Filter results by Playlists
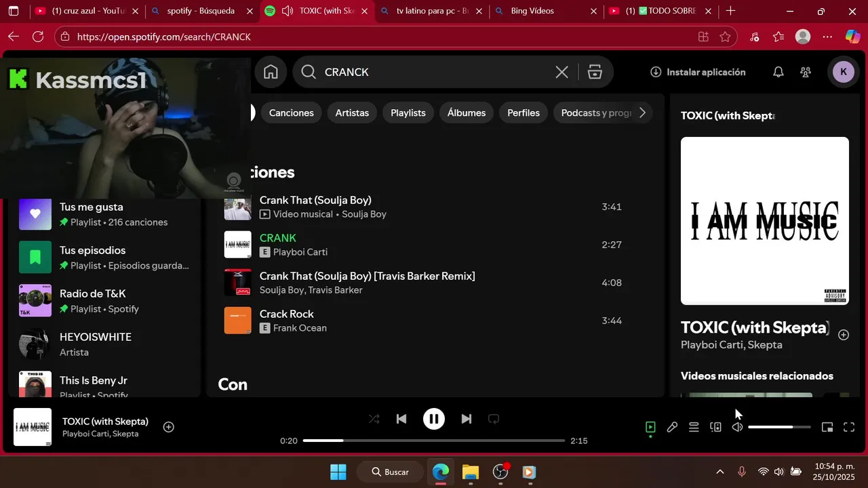Screen dimensions: 868x488 coord(408,113)
